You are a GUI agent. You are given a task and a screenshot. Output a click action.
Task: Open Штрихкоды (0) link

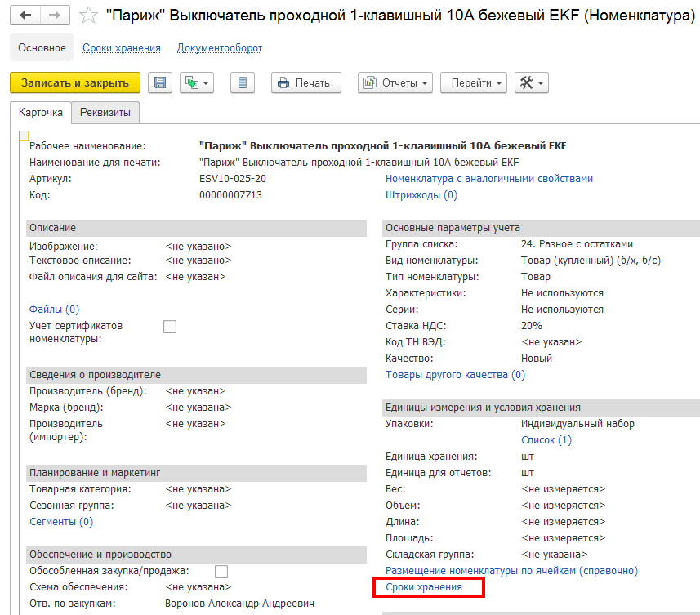[x=421, y=195]
